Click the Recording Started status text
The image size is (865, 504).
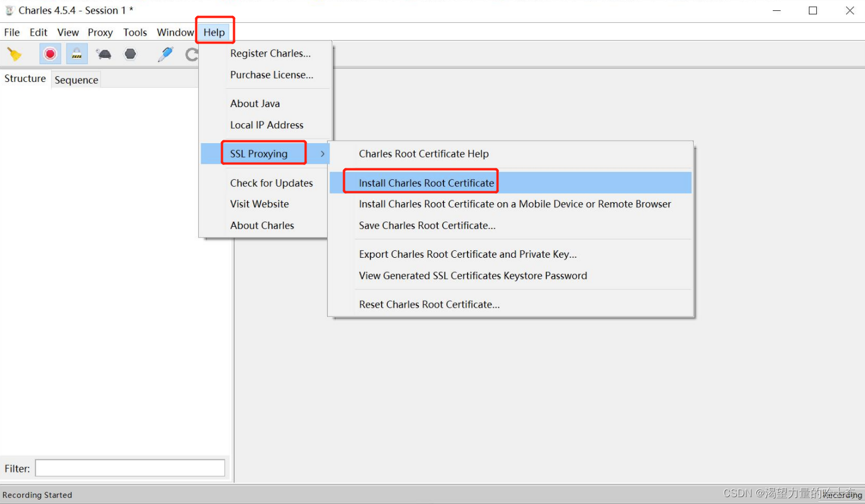click(37, 495)
